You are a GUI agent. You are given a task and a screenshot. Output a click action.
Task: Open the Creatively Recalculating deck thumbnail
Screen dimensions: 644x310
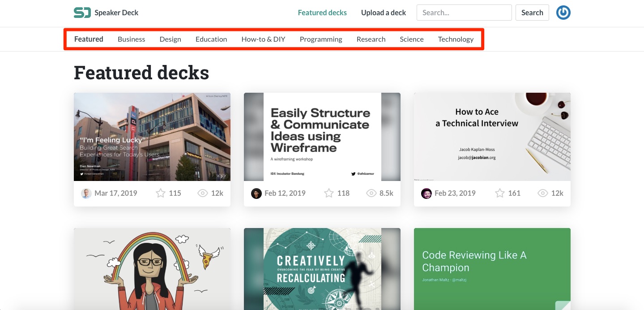pyautogui.click(x=322, y=269)
